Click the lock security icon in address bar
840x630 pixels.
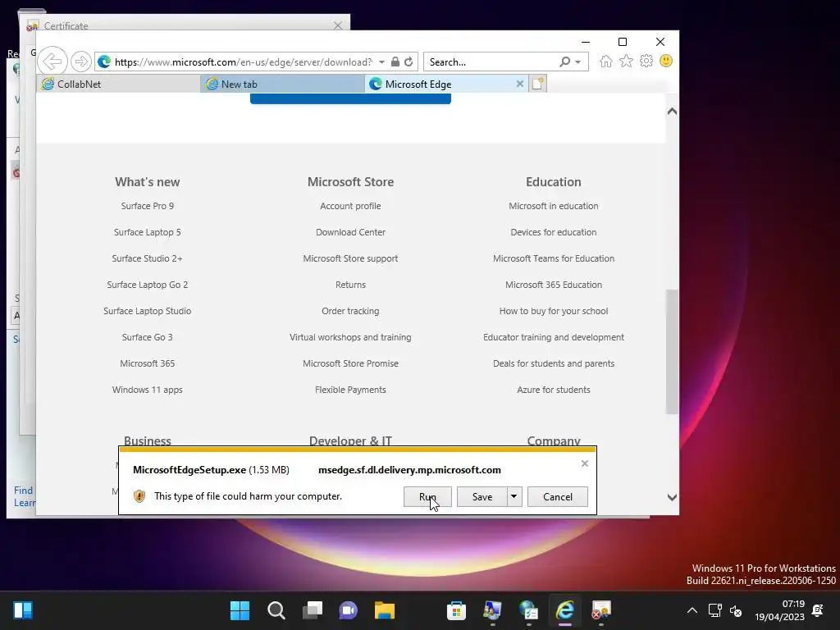[395, 62]
